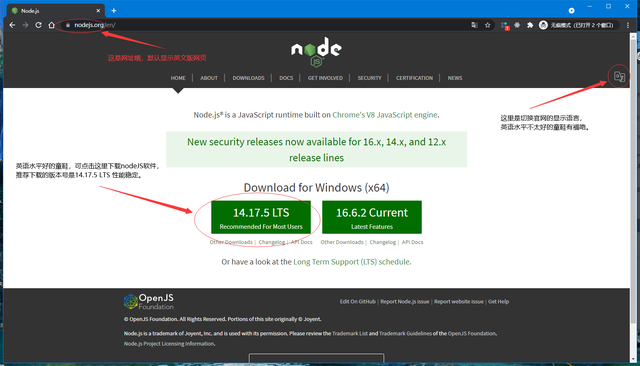This screenshot has height=366, width=640.
Task: Open the HOME nav item
Action: [178, 78]
